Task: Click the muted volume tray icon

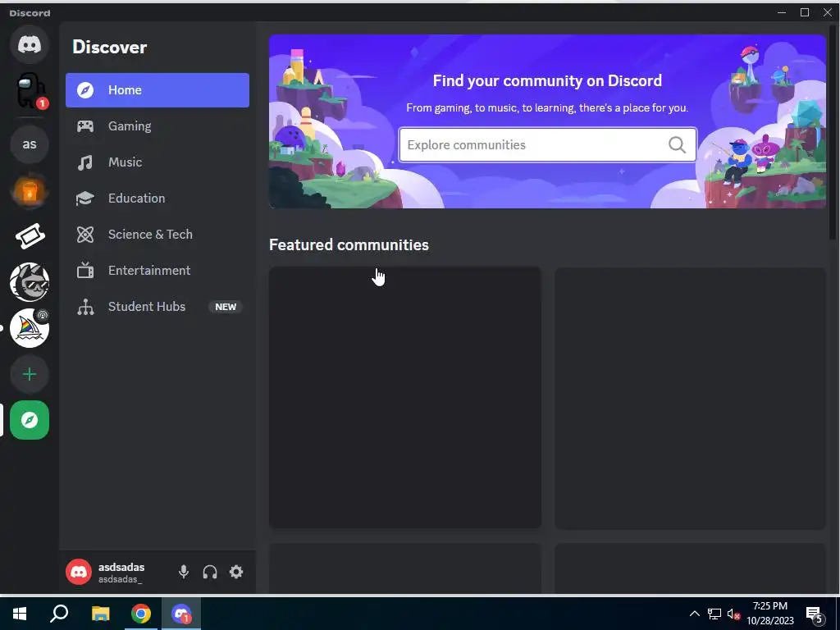Action: coord(733,614)
